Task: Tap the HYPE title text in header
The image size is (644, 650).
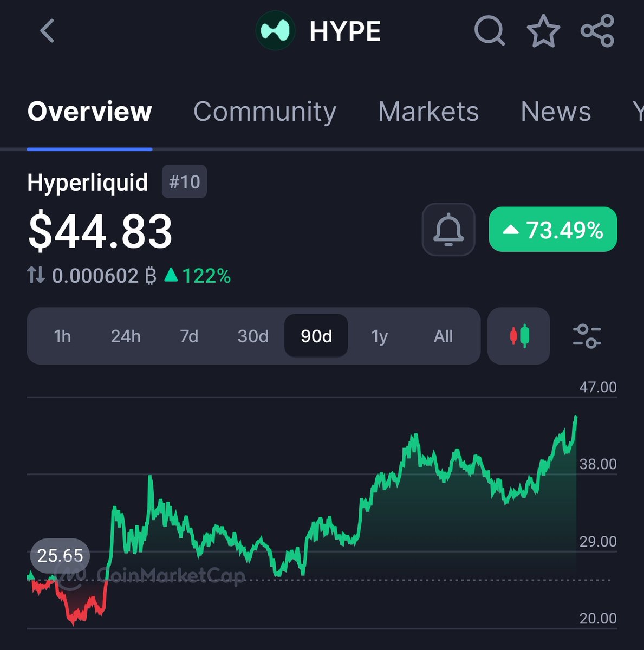Action: point(345,31)
